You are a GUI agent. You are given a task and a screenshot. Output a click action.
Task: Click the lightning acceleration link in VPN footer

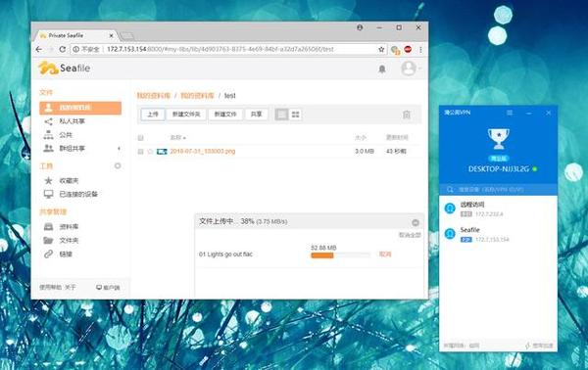click(x=539, y=346)
